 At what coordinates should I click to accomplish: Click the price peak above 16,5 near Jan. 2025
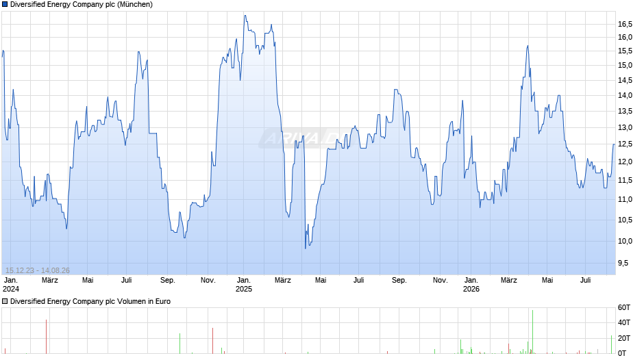(x=245, y=16)
